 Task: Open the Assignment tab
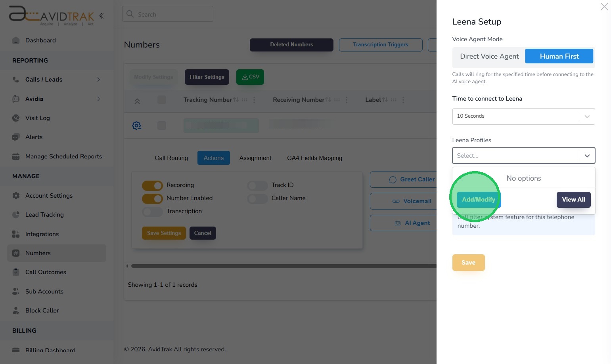255,158
